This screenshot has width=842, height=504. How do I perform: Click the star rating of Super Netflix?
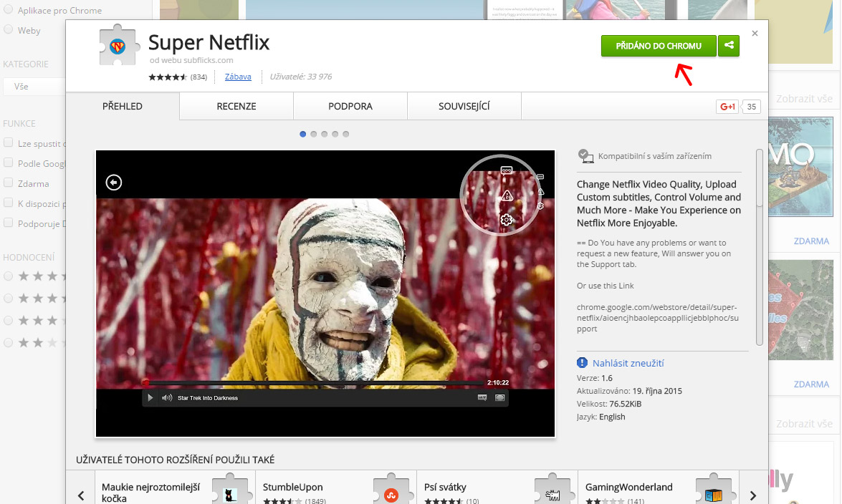tap(168, 77)
